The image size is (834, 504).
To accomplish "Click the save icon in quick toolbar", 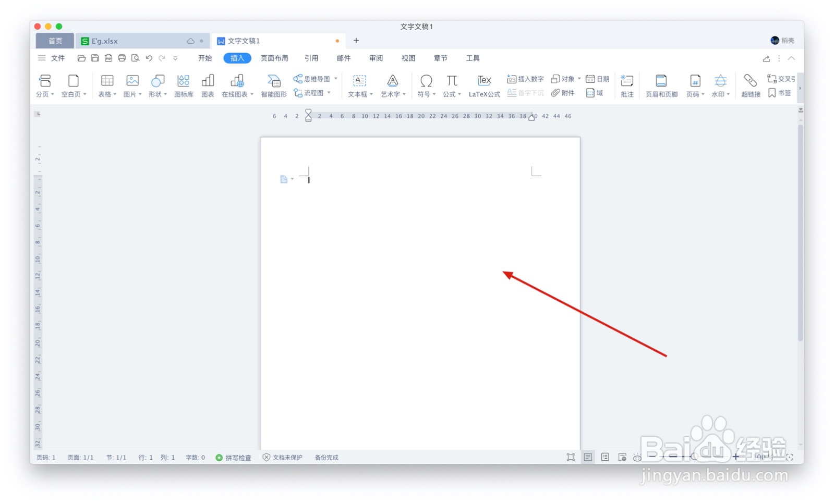I will point(95,58).
